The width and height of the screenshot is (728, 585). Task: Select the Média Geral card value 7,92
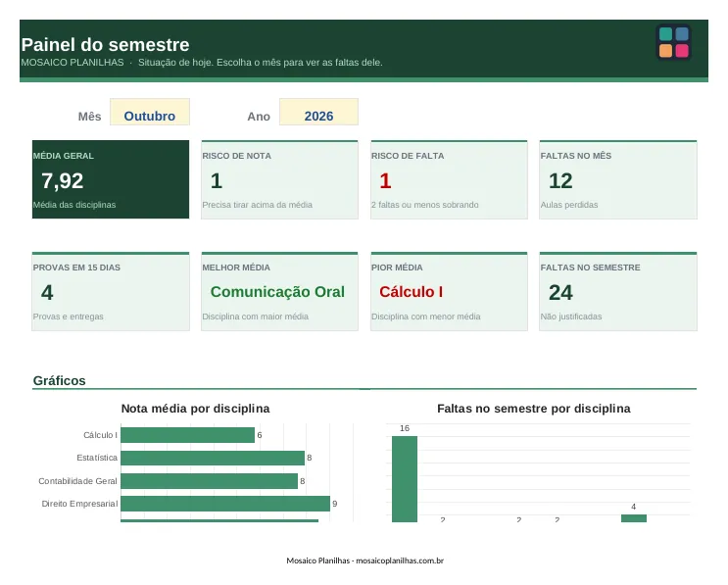[x=62, y=180]
